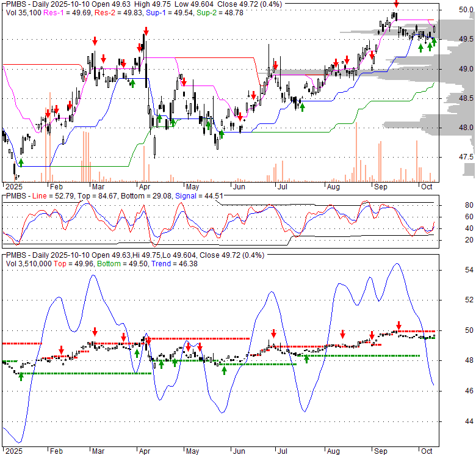This screenshot has width=476, height=455.
Task: Click the green arrow under January's low in top chart
Action: point(21,162)
